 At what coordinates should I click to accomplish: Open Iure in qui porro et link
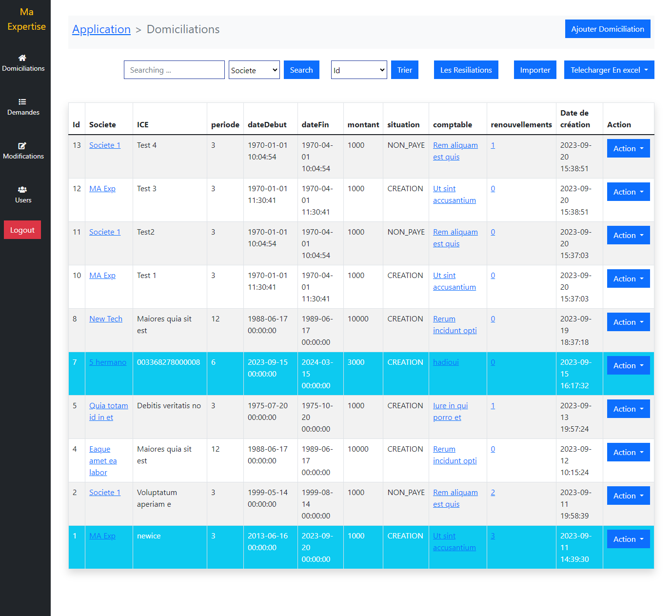click(451, 412)
